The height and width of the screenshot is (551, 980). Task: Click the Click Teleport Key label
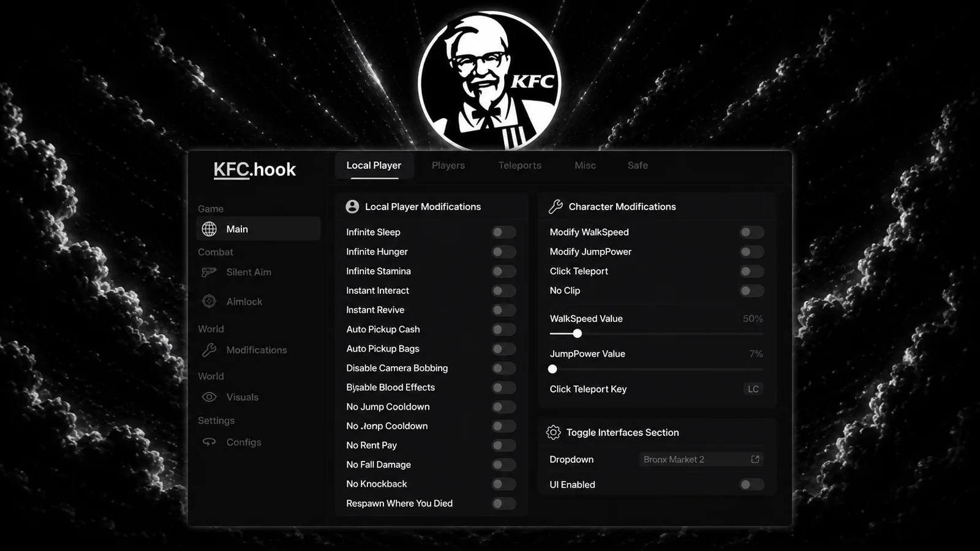point(588,389)
